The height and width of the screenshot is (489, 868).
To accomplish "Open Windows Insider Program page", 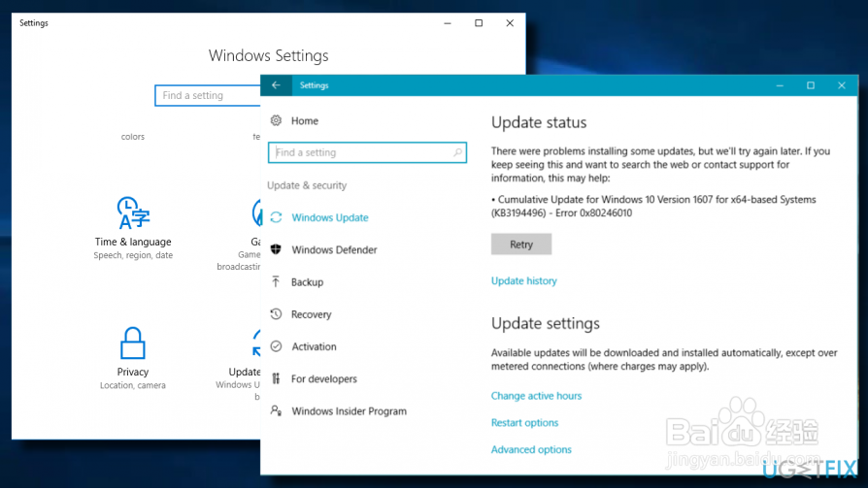I will click(x=350, y=411).
